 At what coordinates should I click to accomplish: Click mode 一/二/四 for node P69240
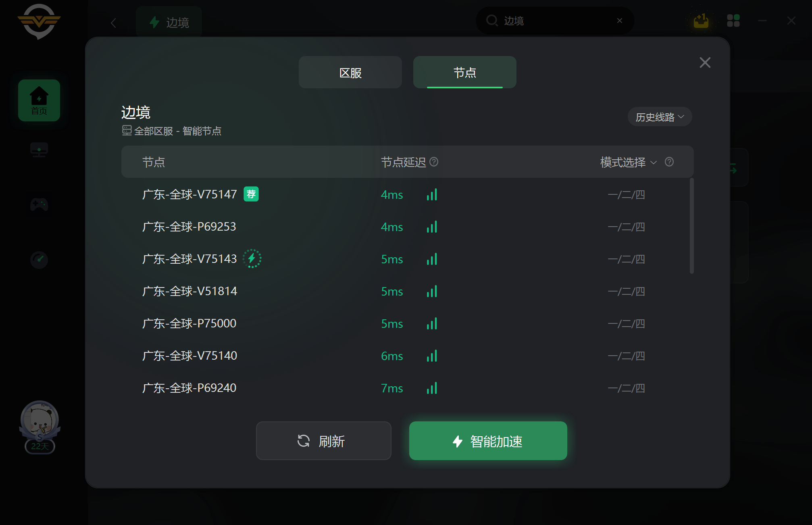(626, 388)
